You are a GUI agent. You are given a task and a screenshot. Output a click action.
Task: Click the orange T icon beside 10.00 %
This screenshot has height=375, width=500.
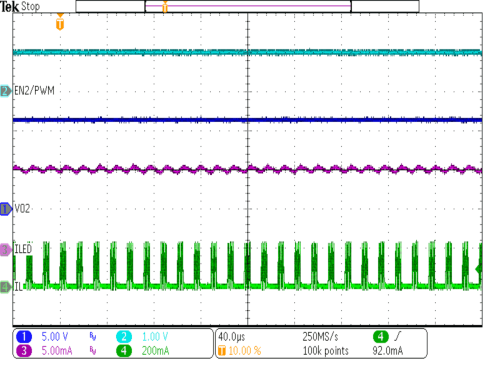tap(222, 351)
